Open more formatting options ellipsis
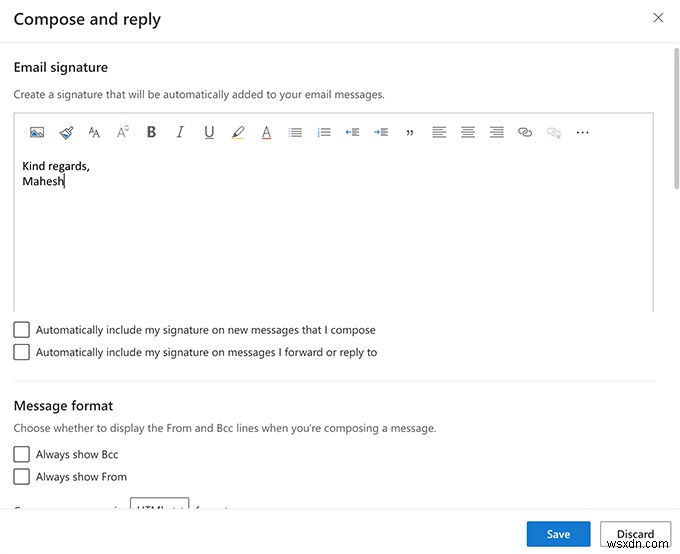This screenshot has width=680, height=554. pyautogui.click(x=583, y=132)
